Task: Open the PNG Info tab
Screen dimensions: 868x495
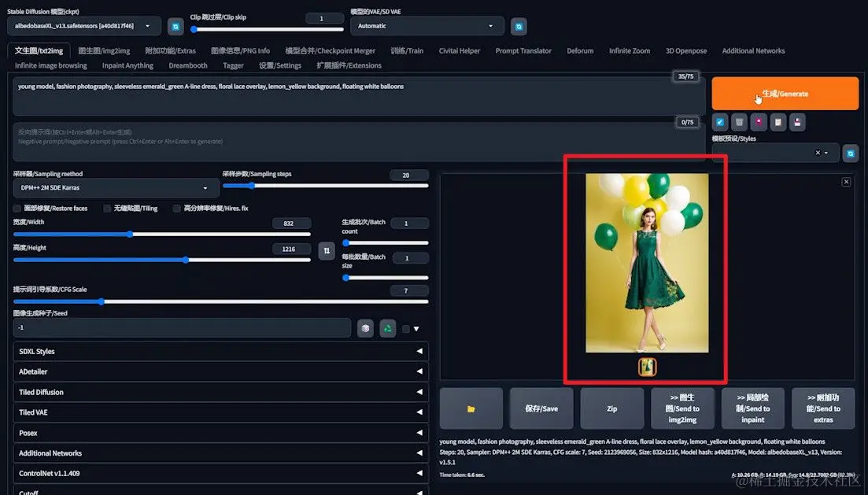Action: click(240, 51)
